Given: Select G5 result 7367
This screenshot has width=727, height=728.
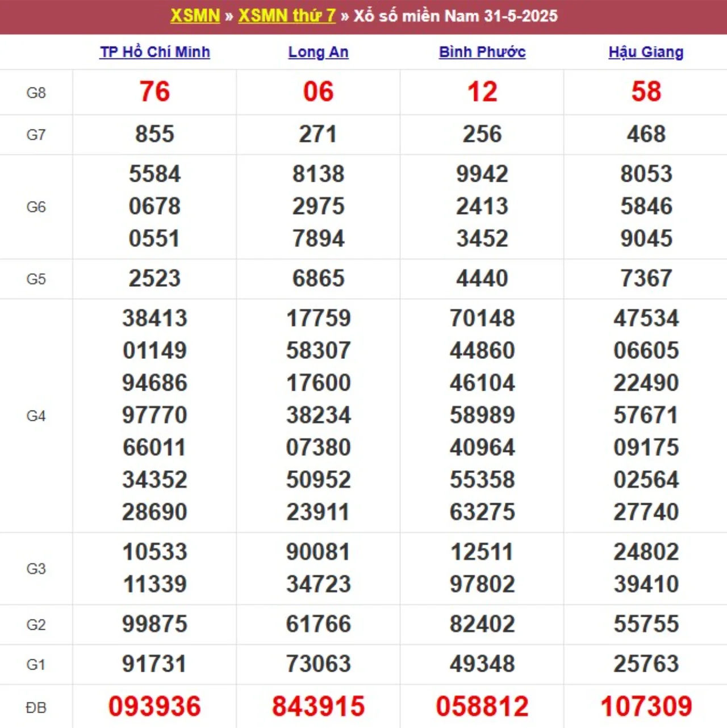Looking at the screenshot, I should (x=646, y=279).
